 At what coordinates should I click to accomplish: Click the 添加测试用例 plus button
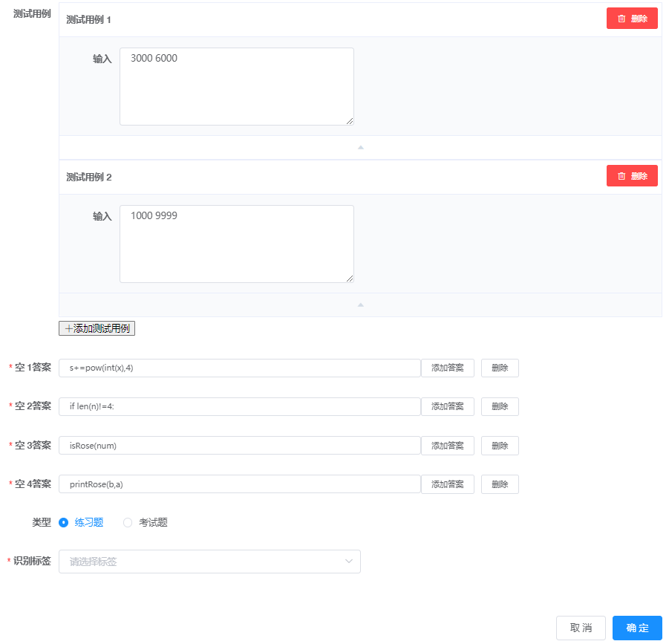point(97,328)
